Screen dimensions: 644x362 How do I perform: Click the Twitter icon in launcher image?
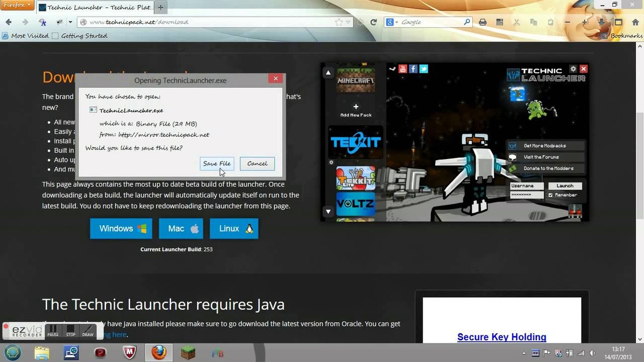(424, 69)
